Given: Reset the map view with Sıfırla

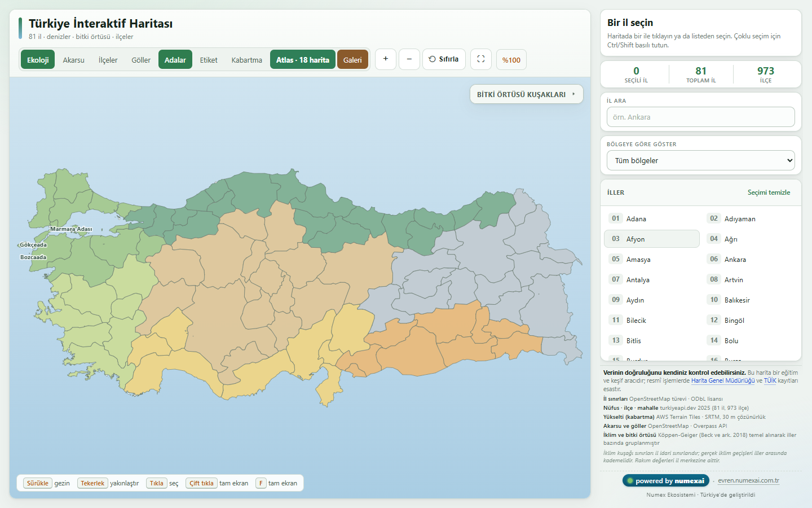Looking at the screenshot, I should [x=444, y=59].
